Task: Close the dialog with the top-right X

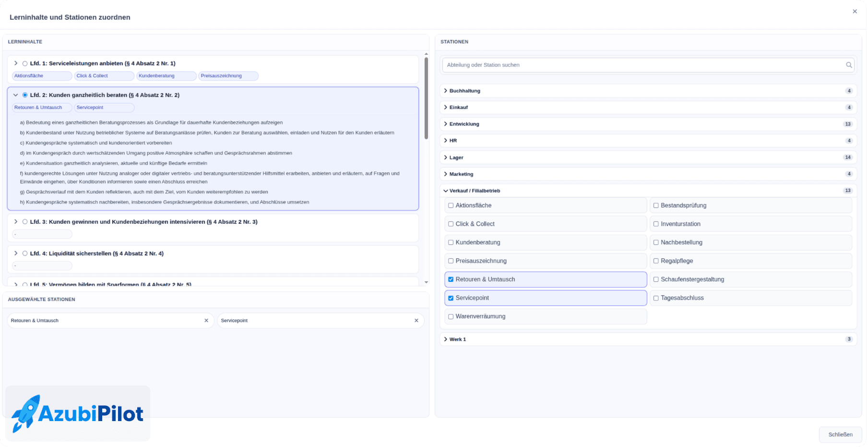Action: [855, 12]
